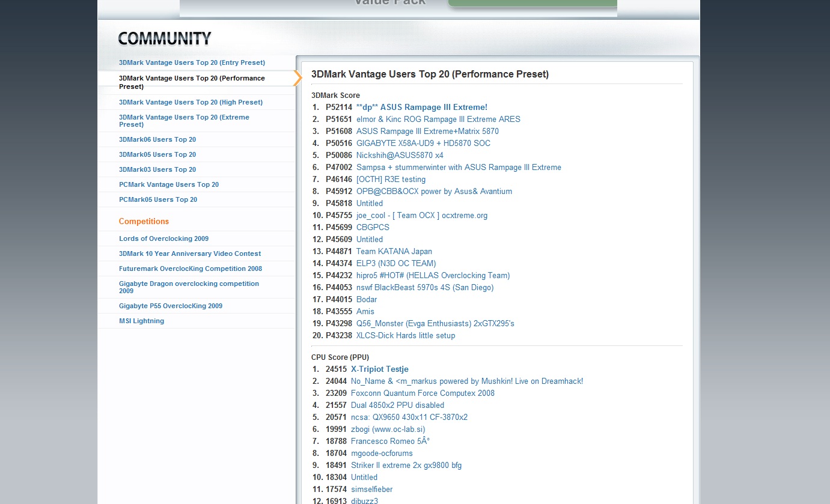Open PCMark Vantage Users Top 20
The width and height of the screenshot is (830, 504).
(169, 184)
